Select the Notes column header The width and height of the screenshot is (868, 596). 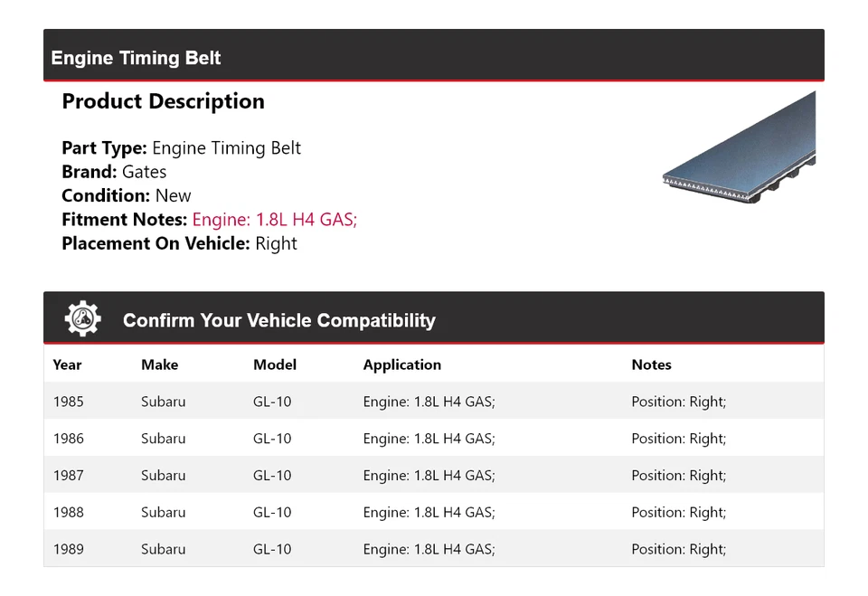[x=651, y=364]
